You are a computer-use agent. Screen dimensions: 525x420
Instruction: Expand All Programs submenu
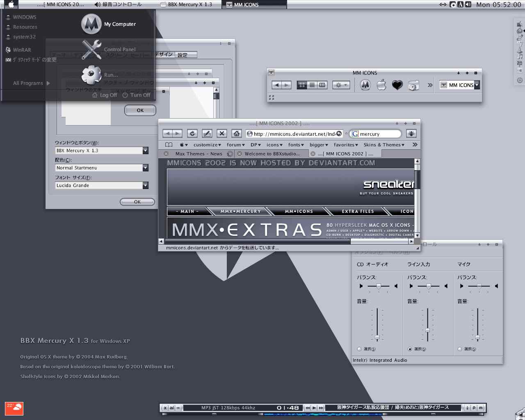[31, 83]
